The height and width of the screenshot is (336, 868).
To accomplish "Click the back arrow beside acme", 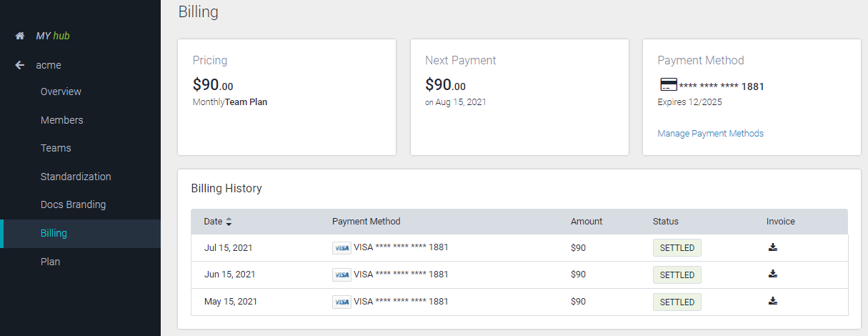I will coord(20,65).
